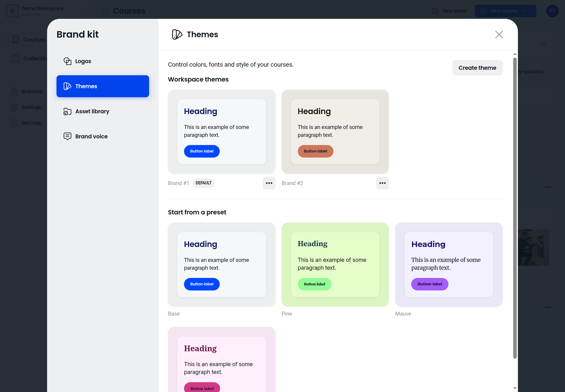Click the Create theme button
The width and height of the screenshot is (565, 392).
477,68
